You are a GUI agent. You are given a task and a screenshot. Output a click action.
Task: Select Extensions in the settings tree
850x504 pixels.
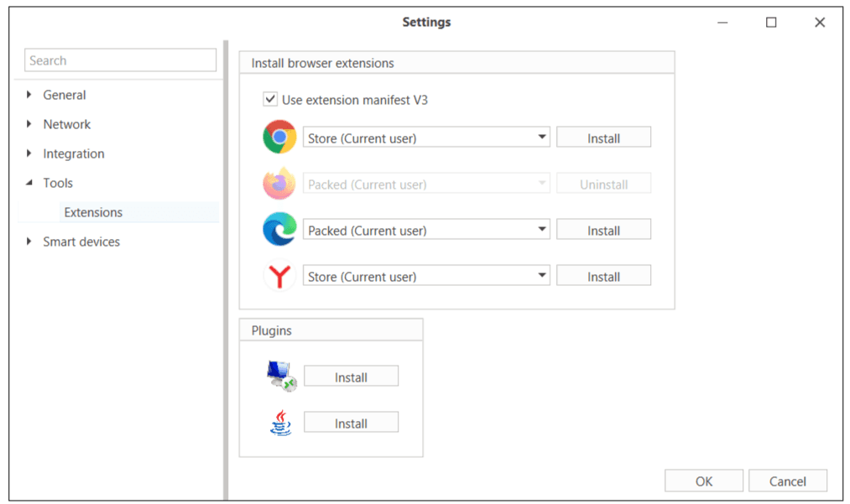pos(93,212)
